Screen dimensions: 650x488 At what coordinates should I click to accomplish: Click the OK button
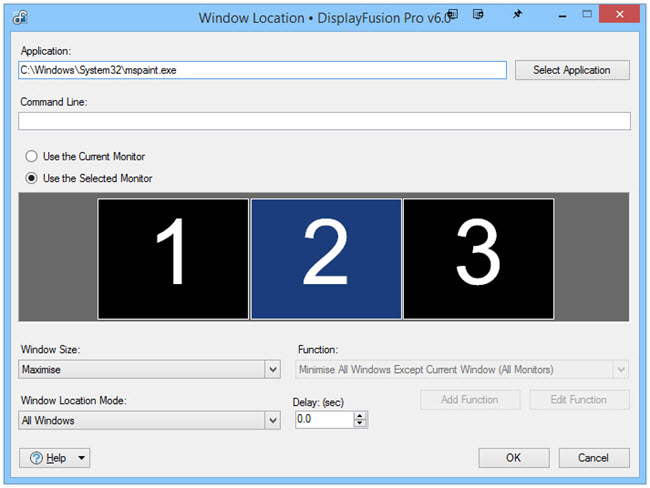click(x=514, y=458)
